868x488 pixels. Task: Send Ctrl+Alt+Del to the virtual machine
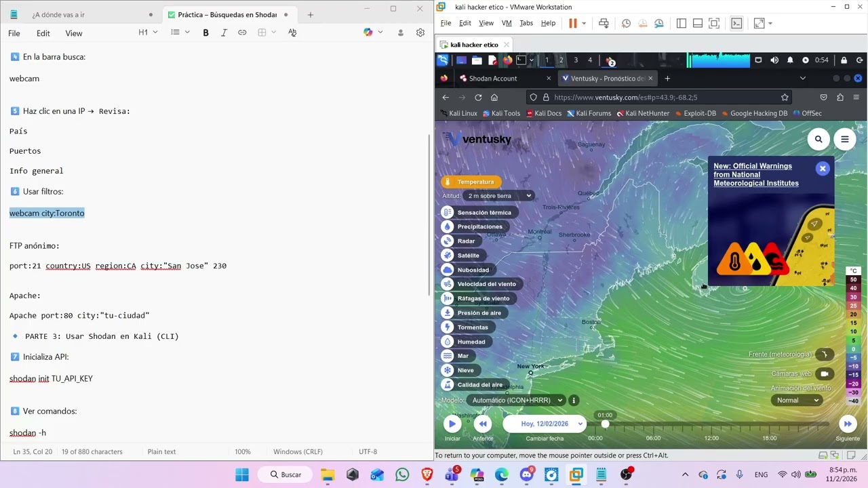(604, 23)
